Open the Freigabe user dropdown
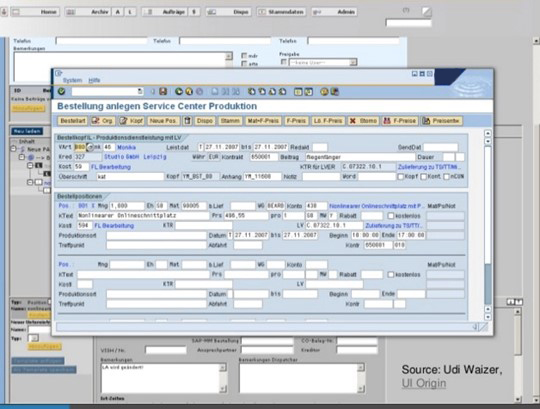This screenshot has width=540, height=409. [353, 63]
